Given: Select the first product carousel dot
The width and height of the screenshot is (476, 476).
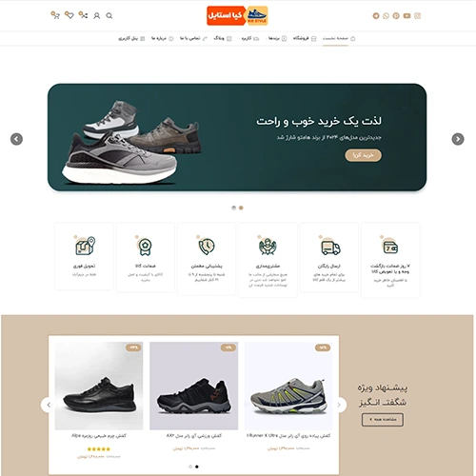Looking at the screenshot, I should [190, 466].
